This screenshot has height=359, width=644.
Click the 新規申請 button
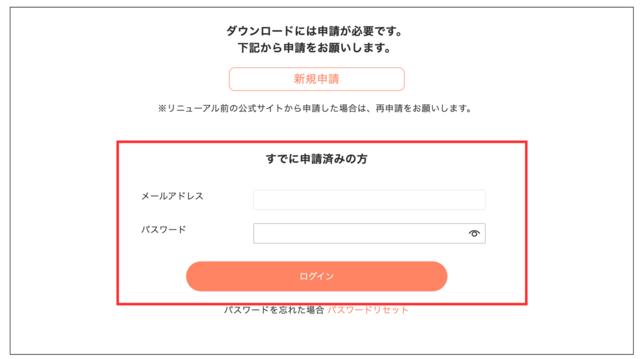click(x=316, y=79)
